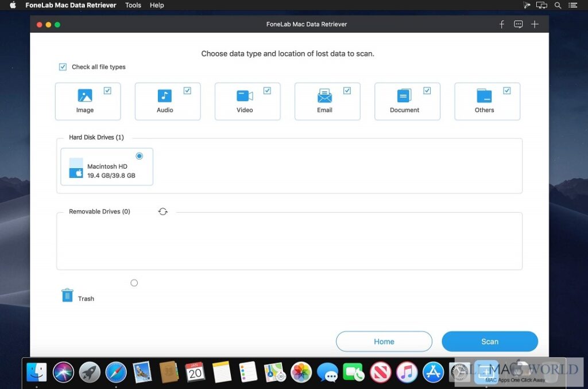Start scanning with the Scan button

pos(490,341)
